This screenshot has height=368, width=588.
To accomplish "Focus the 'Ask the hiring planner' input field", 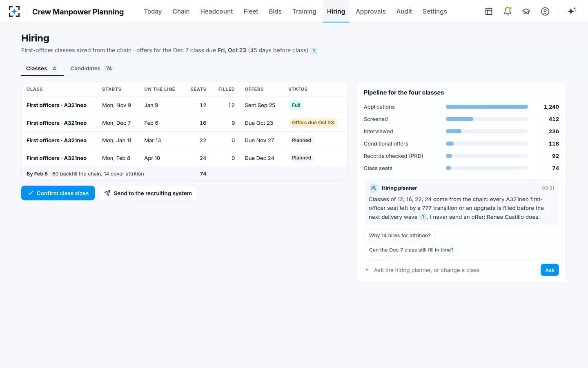I will tap(454, 270).
